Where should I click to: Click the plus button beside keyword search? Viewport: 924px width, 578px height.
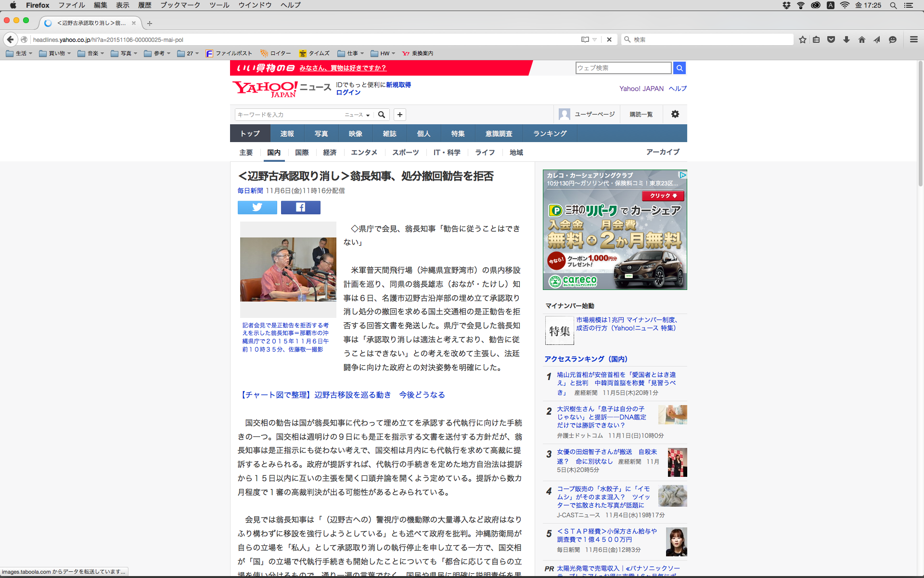pyautogui.click(x=399, y=115)
